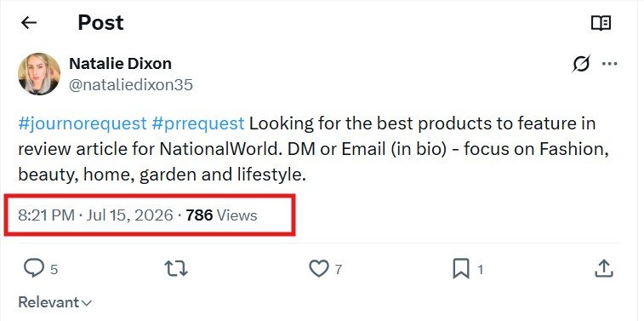View the 786 Views analytics
This screenshot has width=644, height=321.
[221, 215]
